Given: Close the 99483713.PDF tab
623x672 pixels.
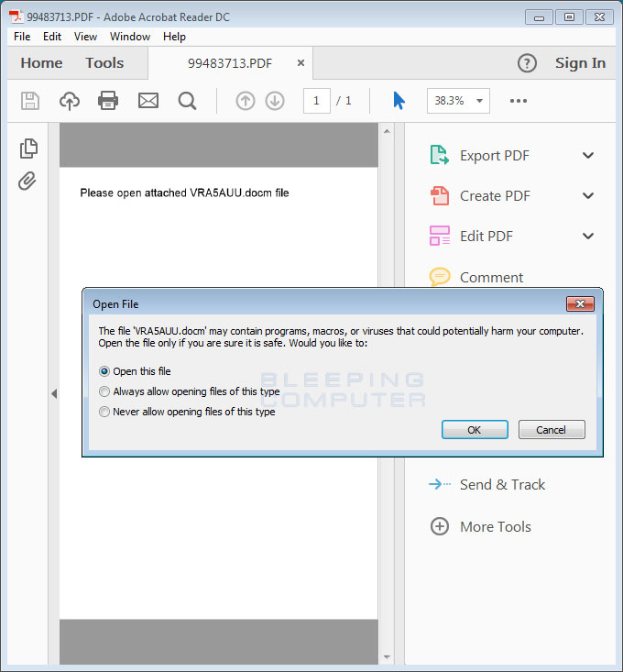Looking at the screenshot, I should pos(301,63).
